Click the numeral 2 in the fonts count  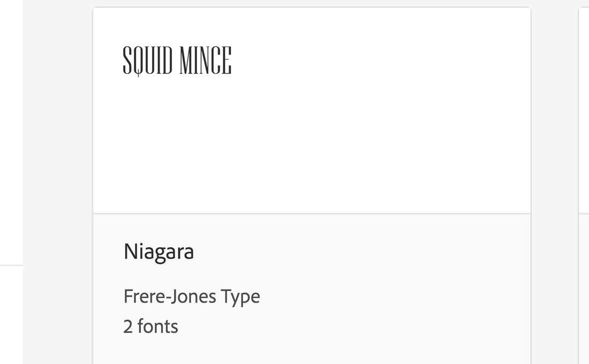pos(128,327)
